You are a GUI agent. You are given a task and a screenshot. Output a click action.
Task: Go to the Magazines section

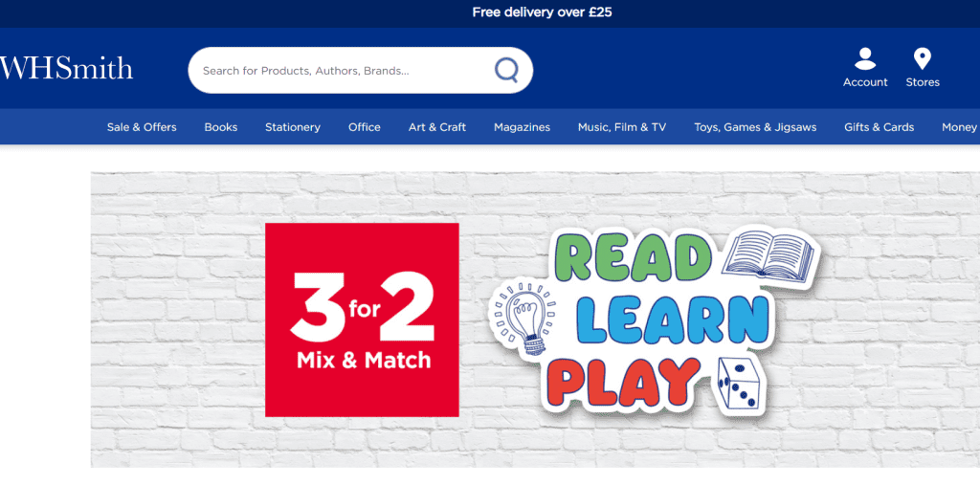click(x=522, y=127)
